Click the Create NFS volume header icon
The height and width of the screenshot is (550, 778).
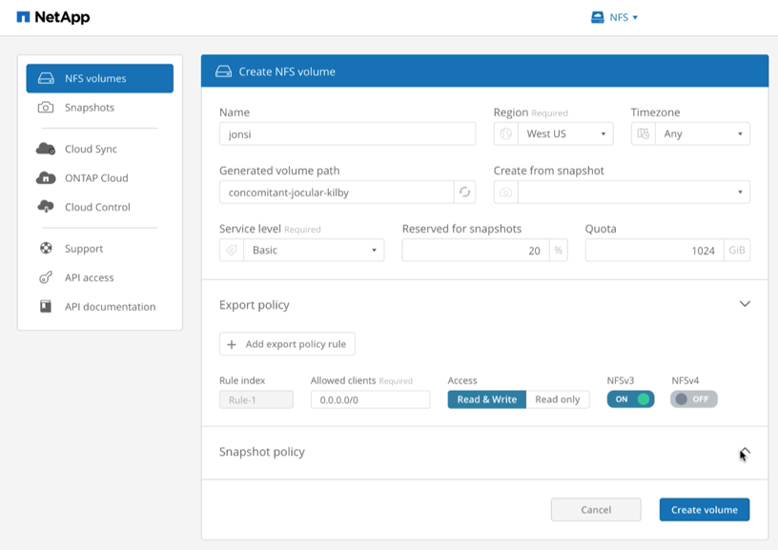pyautogui.click(x=223, y=71)
